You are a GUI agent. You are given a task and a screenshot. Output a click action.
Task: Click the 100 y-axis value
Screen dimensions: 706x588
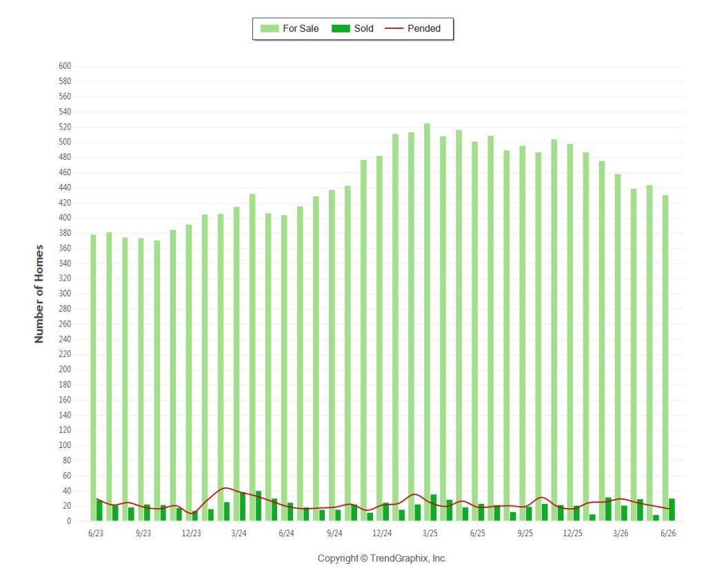(x=65, y=445)
